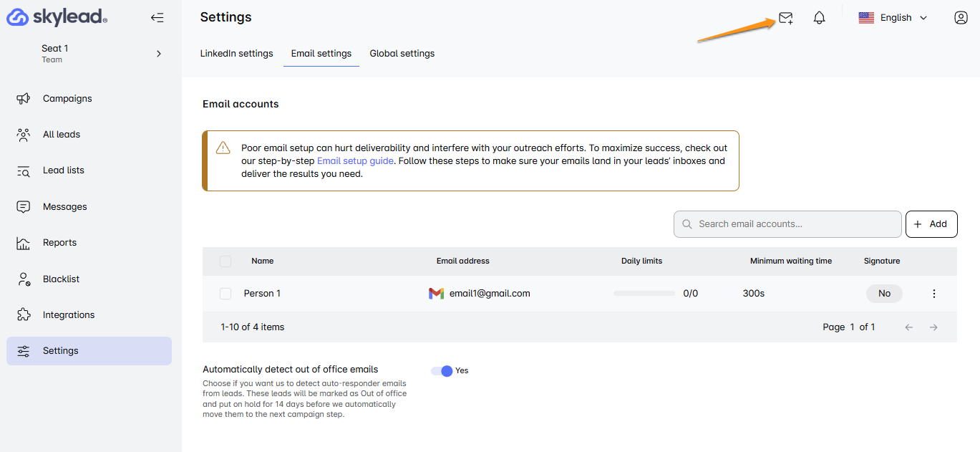This screenshot has height=452, width=980.
Task: Switch to the Global settings tab
Action: (402, 54)
